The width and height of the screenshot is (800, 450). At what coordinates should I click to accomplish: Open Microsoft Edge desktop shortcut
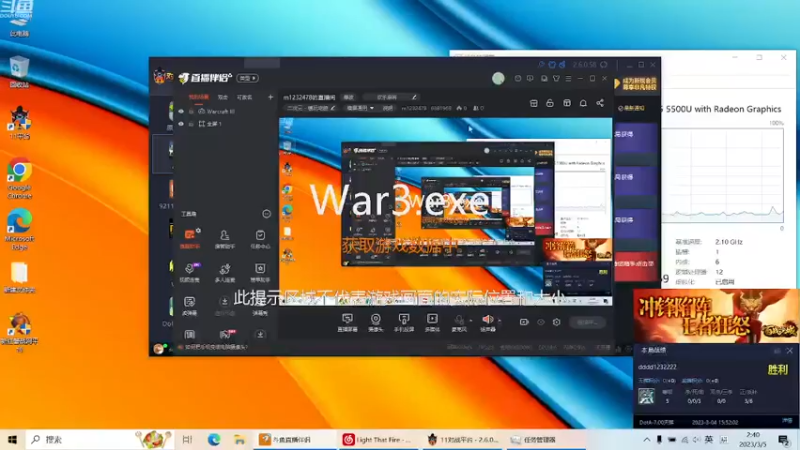19,229
